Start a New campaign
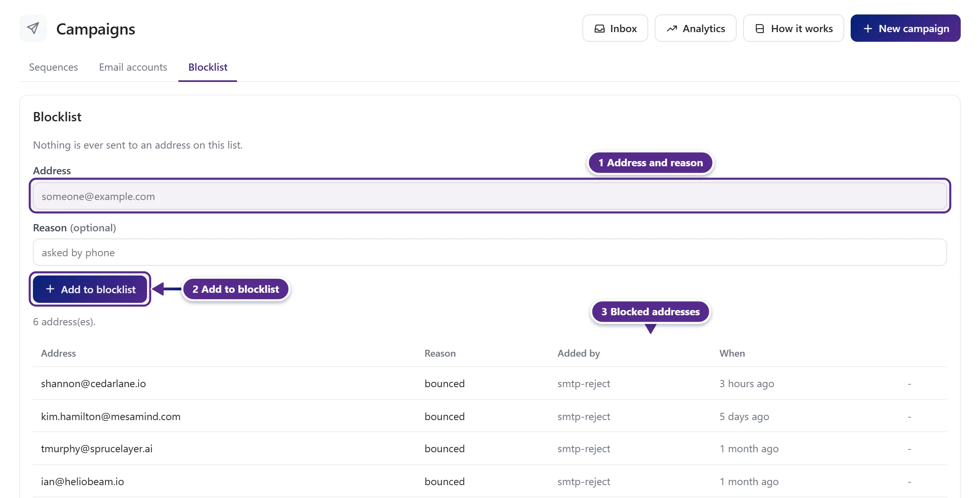The height and width of the screenshot is (498, 980). pyautogui.click(x=905, y=28)
